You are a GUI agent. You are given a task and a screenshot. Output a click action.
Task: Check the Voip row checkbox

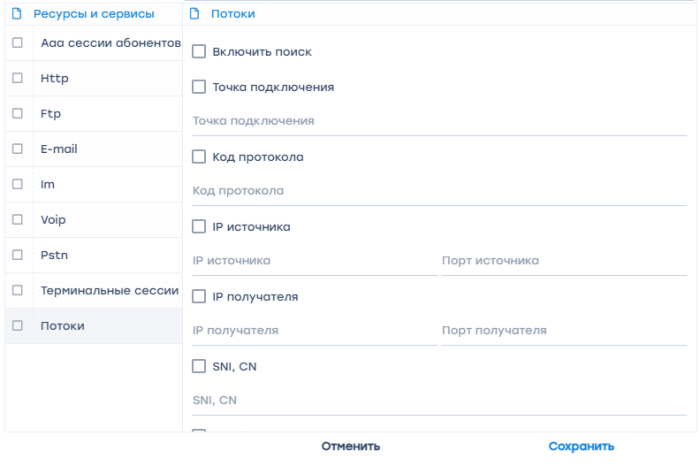(x=17, y=220)
